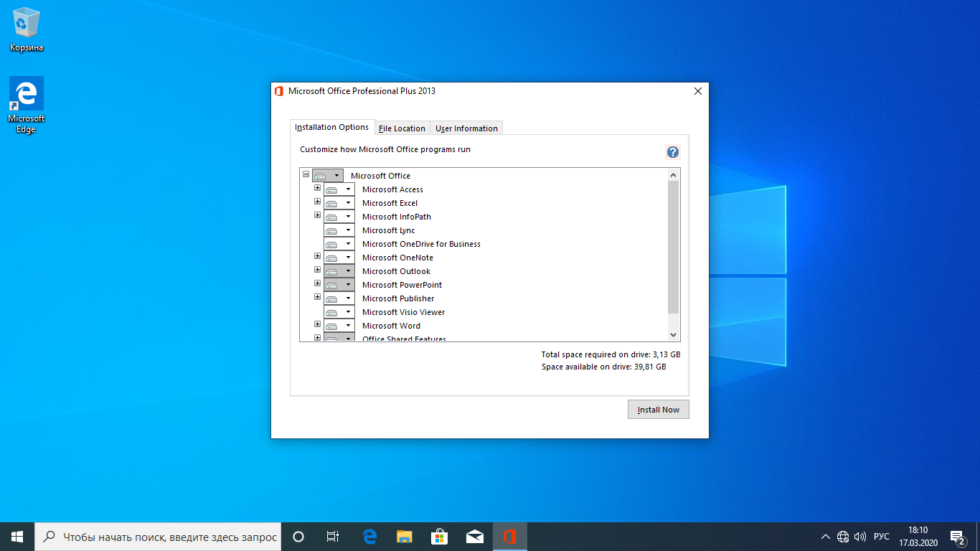Select Microsoft OneDrive for Business label
Screen dimensions: 980x551
421,244
